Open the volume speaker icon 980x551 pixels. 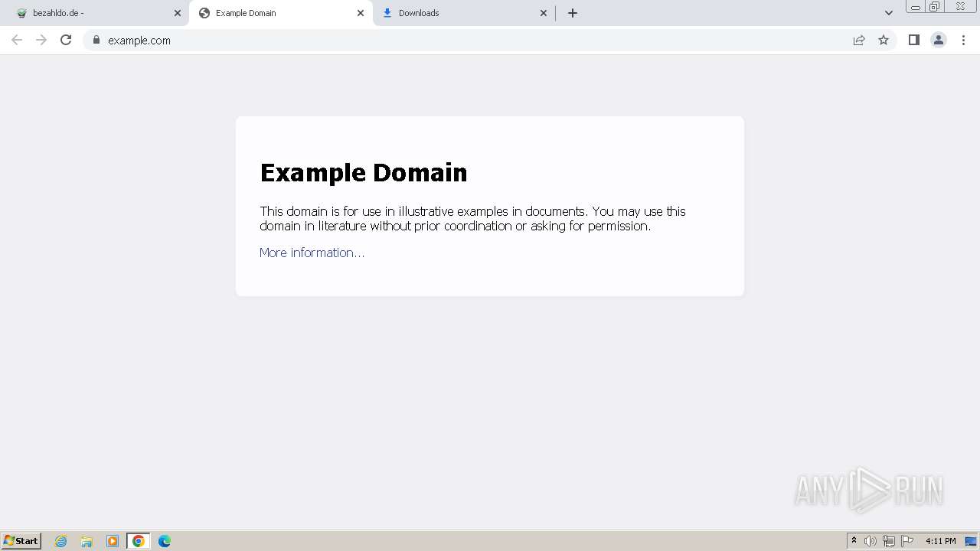click(871, 541)
